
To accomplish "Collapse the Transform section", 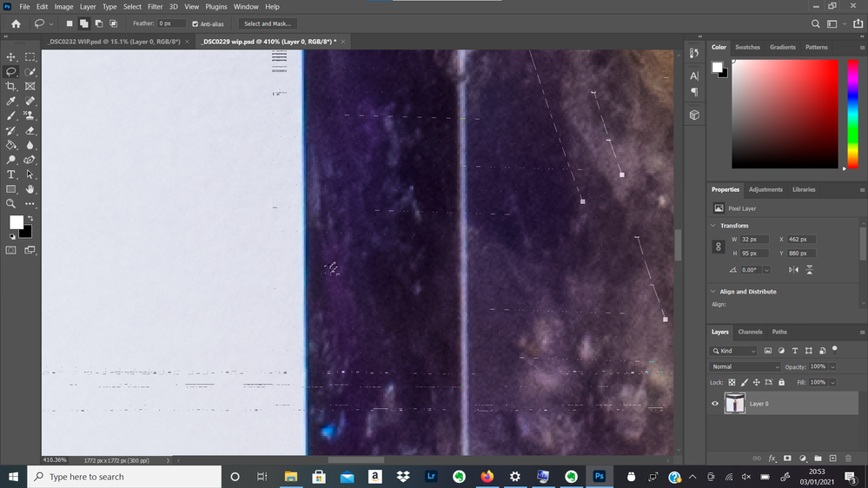I will point(713,226).
